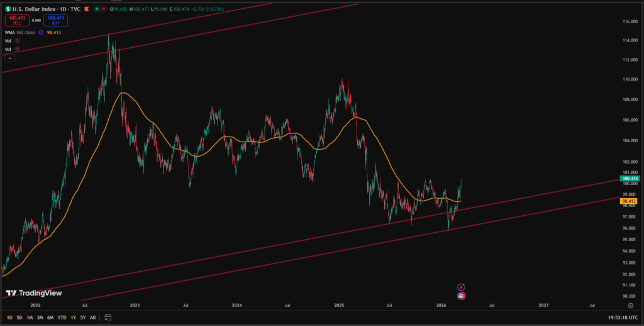Click the 19:53:18 UTC clock
This screenshot has width=644, height=326.
pyautogui.click(x=622, y=317)
